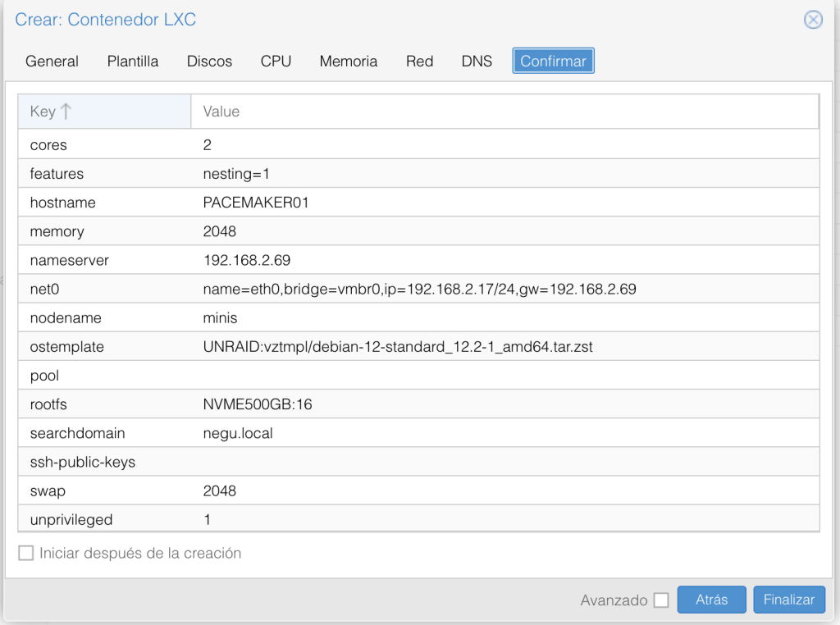Click the Atrás button
Image resolution: width=840 pixels, height=625 pixels.
coord(711,600)
